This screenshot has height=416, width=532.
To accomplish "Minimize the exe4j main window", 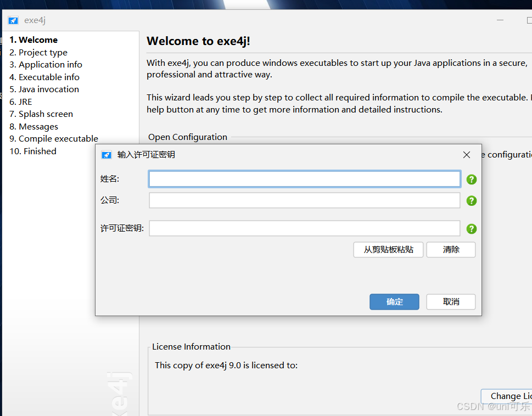I will (x=500, y=20).
